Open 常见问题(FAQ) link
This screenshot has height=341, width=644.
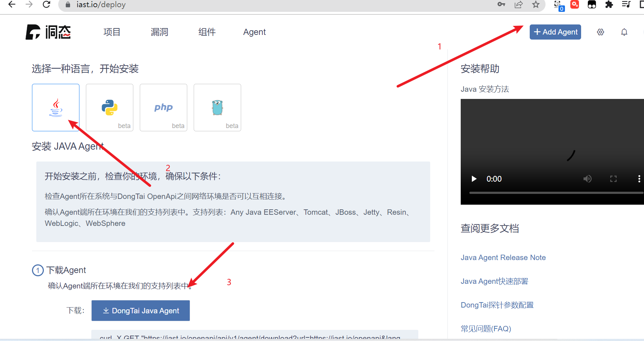pos(486,329)
